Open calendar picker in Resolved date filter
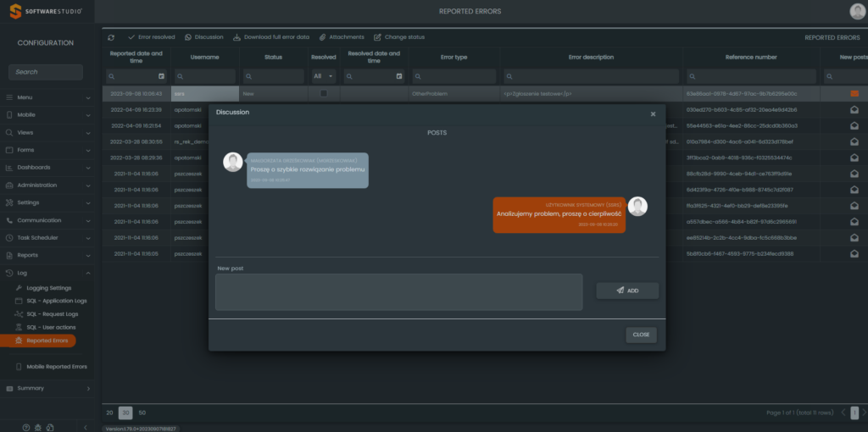The width and height of the screenshot is (868, 432). 398,76
